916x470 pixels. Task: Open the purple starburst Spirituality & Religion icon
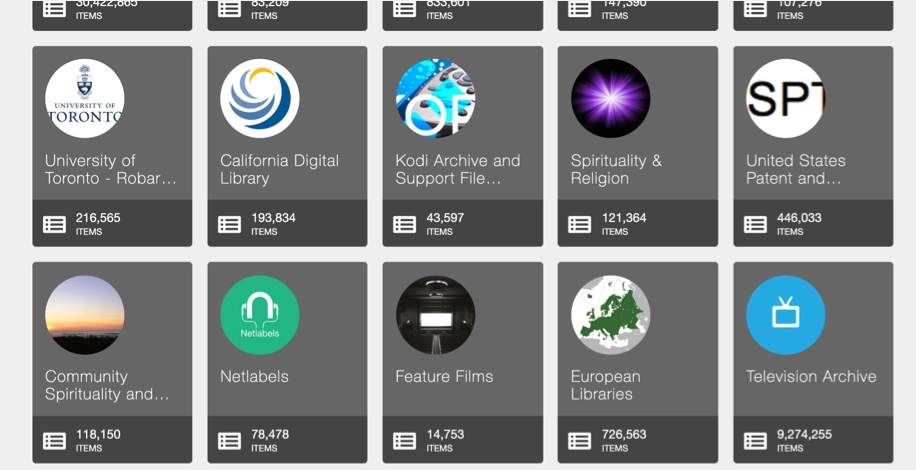(x=610, y=99)
